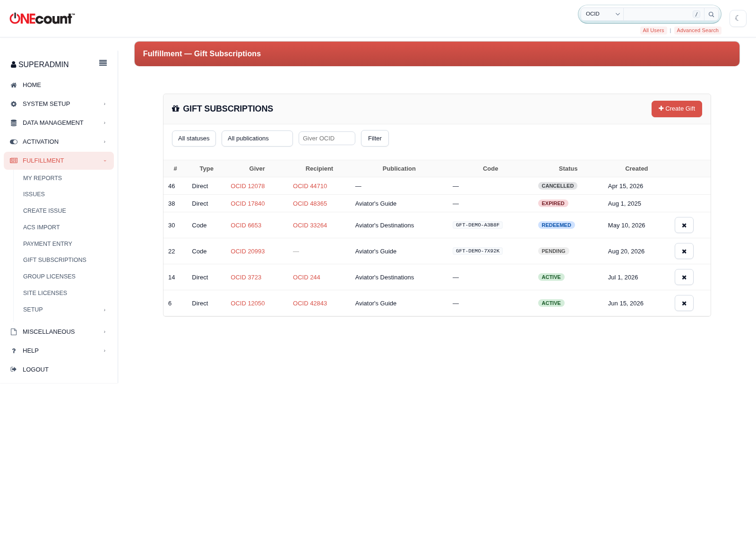The image size is (756, 555).
Task: Click Activation toggle icon
Action: (14, 142)
